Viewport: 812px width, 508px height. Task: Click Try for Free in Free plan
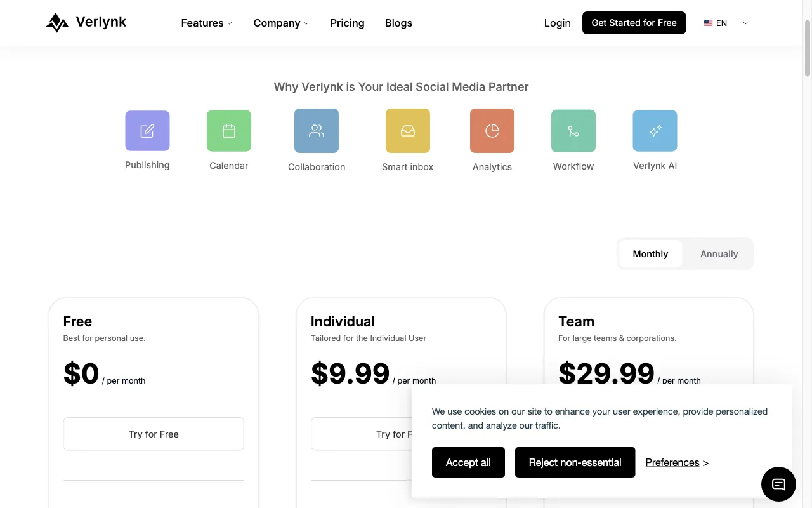tap(154, 434)
